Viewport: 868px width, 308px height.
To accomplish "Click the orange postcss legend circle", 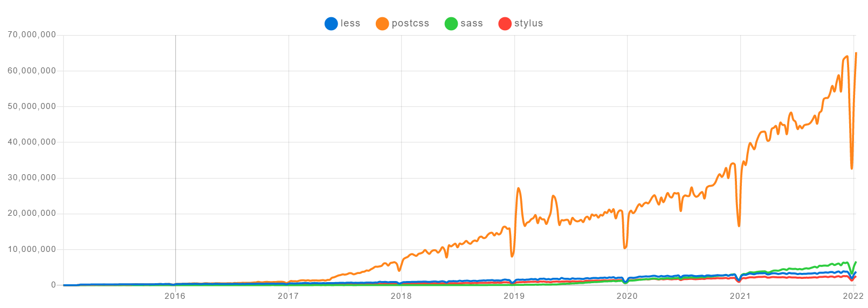I will tap(382, 24).
